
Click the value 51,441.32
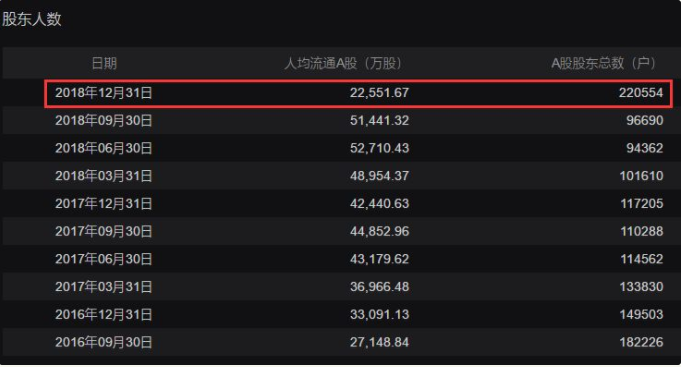pyautogui.click(x=379, y=121)
